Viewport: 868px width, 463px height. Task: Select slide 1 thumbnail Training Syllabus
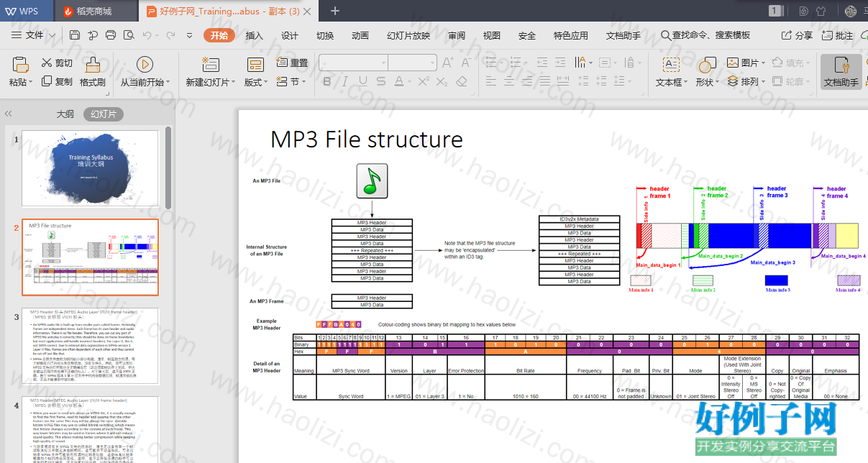pos(90,168)
